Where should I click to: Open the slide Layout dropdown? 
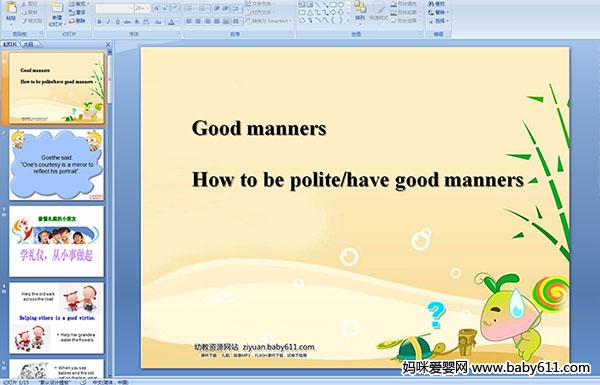[x=78, y=4]
